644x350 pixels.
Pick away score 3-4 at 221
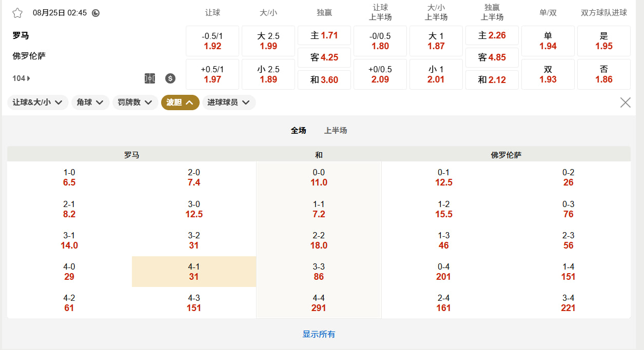pos(568,303)
